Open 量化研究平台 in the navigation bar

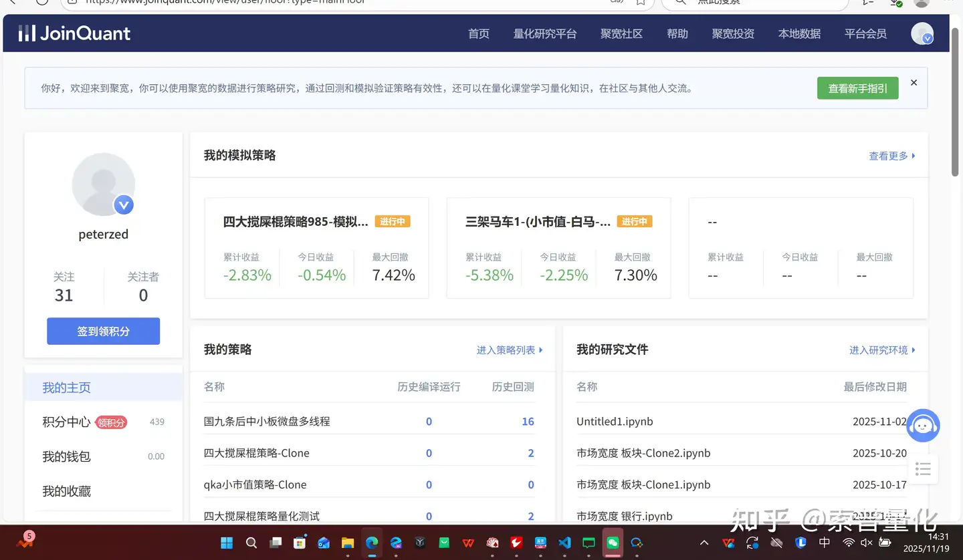pyautogui.click(x=545, y=34)
